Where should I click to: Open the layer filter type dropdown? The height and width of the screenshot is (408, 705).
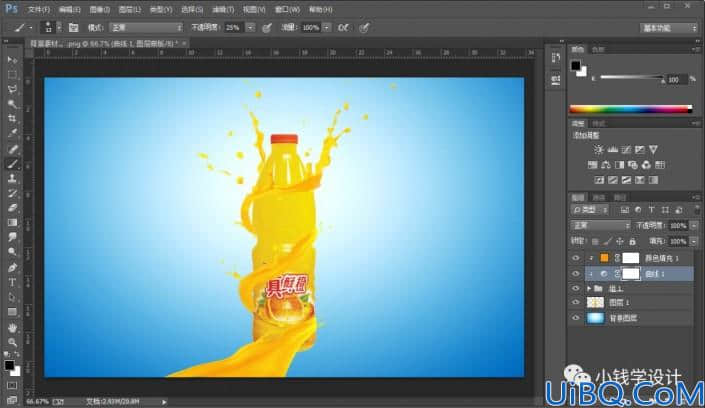click(590, 210)
